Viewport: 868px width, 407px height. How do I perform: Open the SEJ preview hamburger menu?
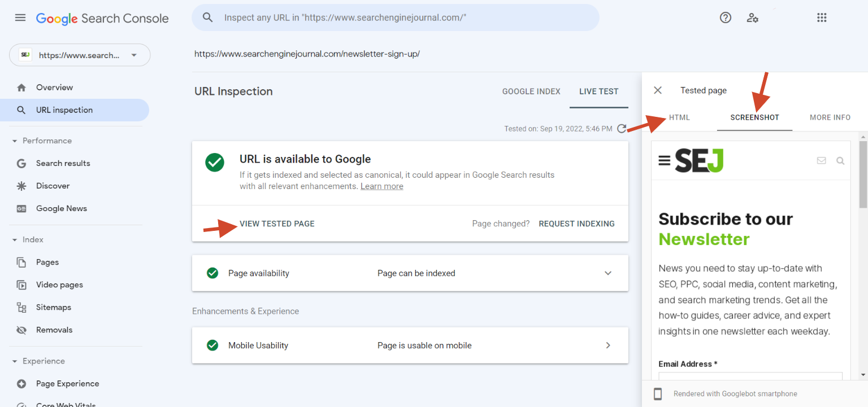pyautogui.click(x=665, y=161)
